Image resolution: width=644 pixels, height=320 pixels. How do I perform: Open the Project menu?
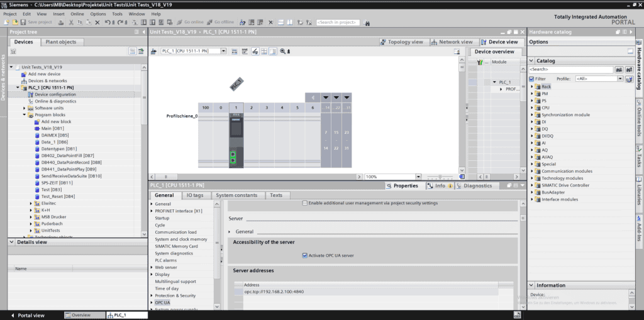10,14
